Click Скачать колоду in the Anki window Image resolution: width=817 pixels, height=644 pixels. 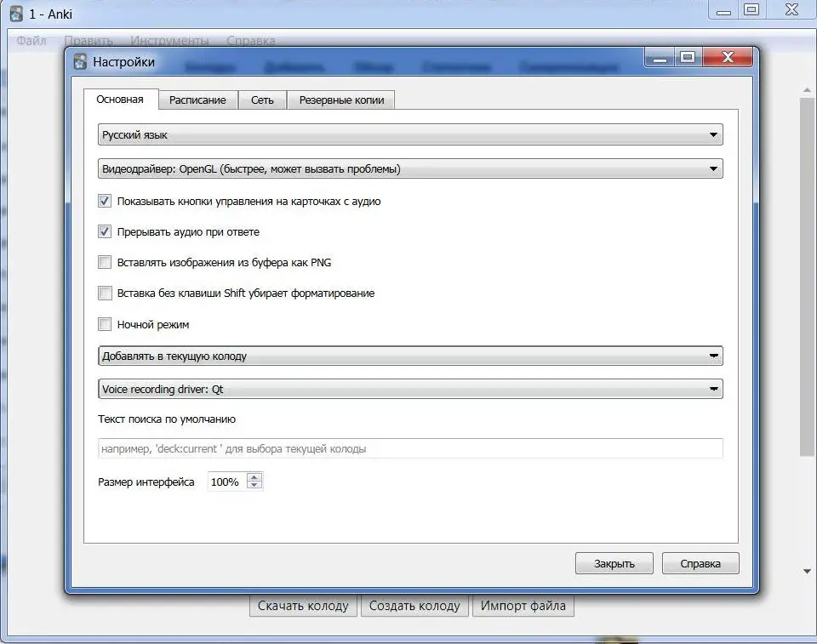[303, 606]
